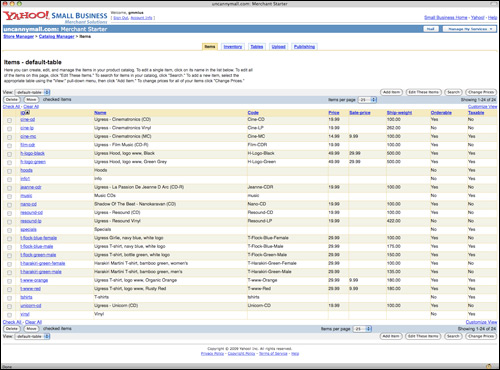This screenshot has width=500, height=370.
Task: Click the bottom Change Prices button
Action: [480, 336]
